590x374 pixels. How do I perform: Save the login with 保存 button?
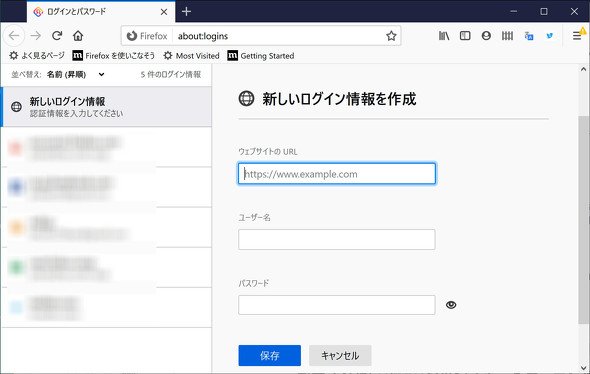pos(269,356)
